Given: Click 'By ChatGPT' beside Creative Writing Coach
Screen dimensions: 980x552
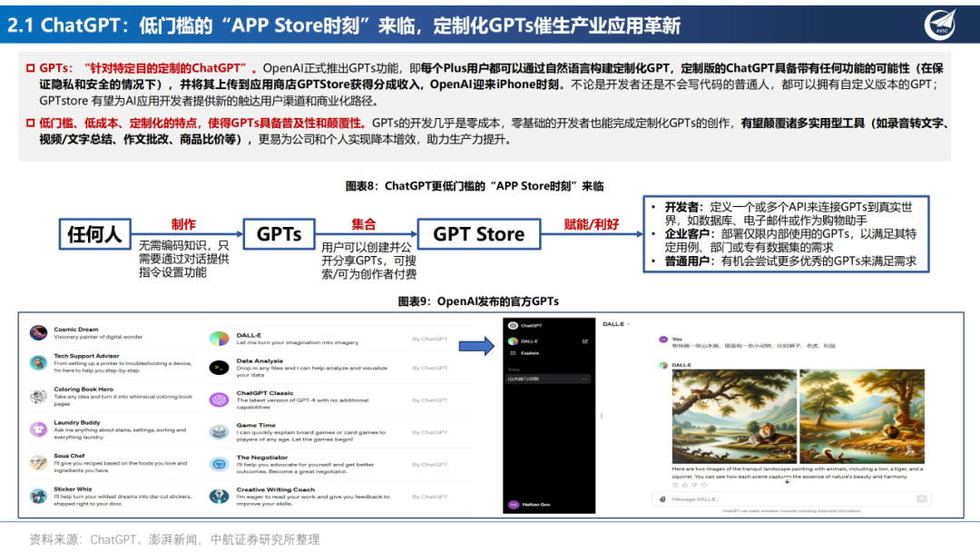Looking at the screenshot, I should pos(430,497).
